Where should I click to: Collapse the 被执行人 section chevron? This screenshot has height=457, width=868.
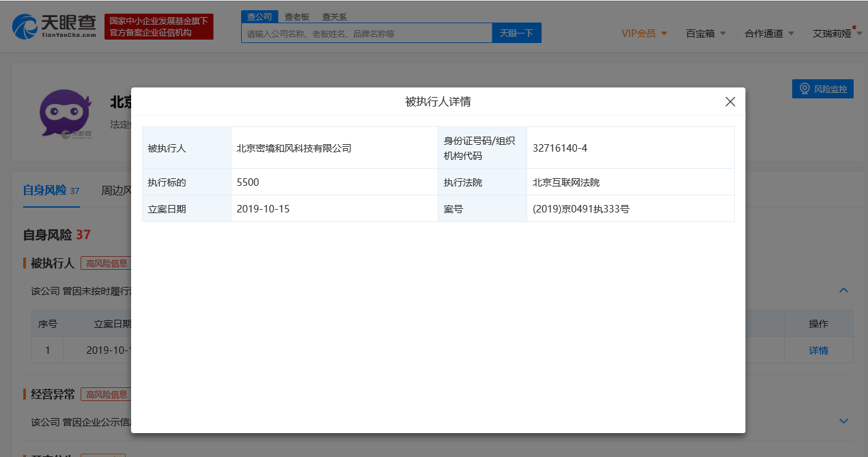(x=843, y=290)
